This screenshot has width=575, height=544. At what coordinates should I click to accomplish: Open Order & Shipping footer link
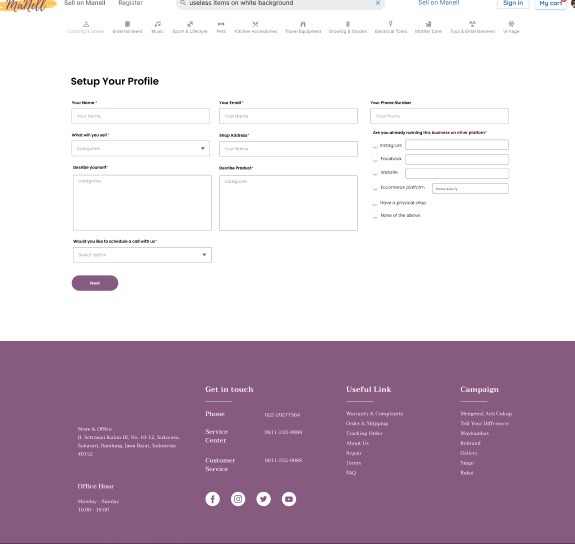(x=367, y=423)
